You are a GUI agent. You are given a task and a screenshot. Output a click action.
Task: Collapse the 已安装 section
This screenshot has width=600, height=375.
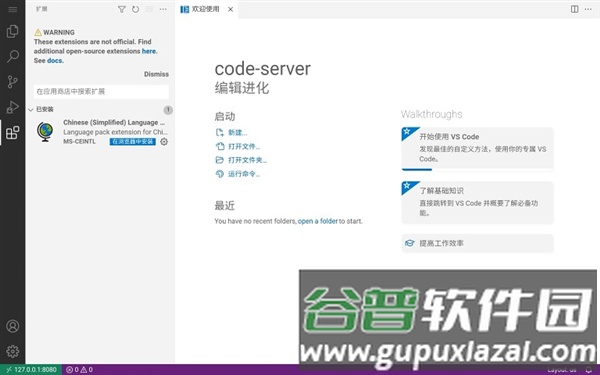pyautogui.click(x=31, y=110)
